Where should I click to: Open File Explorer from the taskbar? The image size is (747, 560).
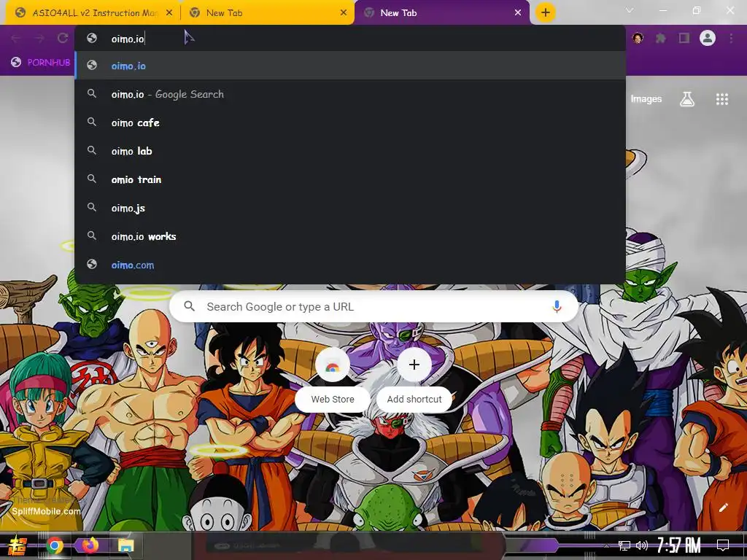[x=125, y=545]
